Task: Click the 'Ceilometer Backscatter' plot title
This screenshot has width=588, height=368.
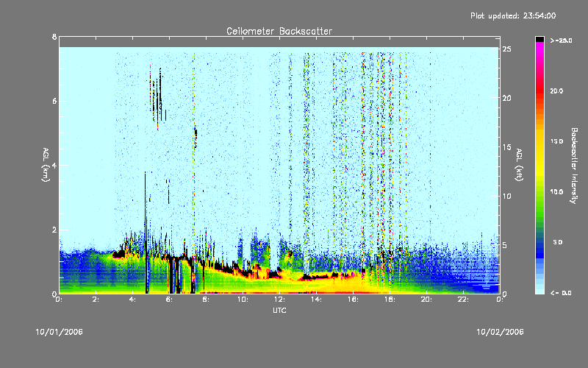Action: pyautogui.click(x=279, y=31)
